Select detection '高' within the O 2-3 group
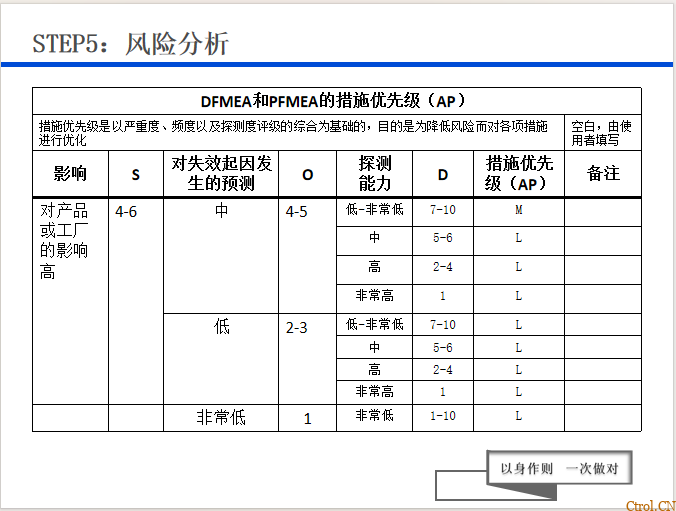The width and height of the screenshot is (676, 511). click(x=375, y=370)
